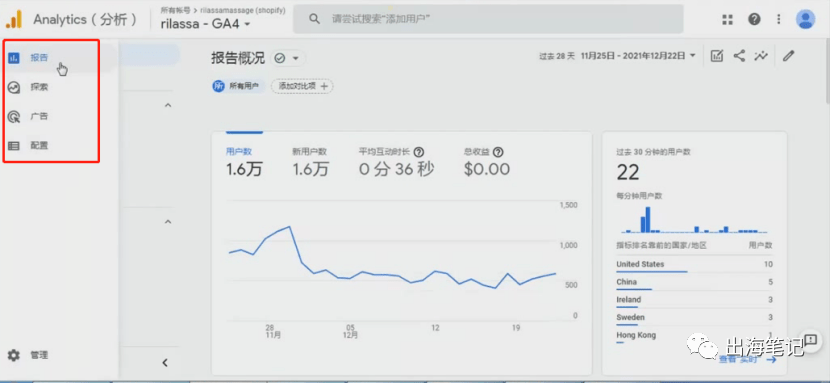The image size is (831, 383).
Task: Click the users line chart peak
Action: click(x=289, y=227)
